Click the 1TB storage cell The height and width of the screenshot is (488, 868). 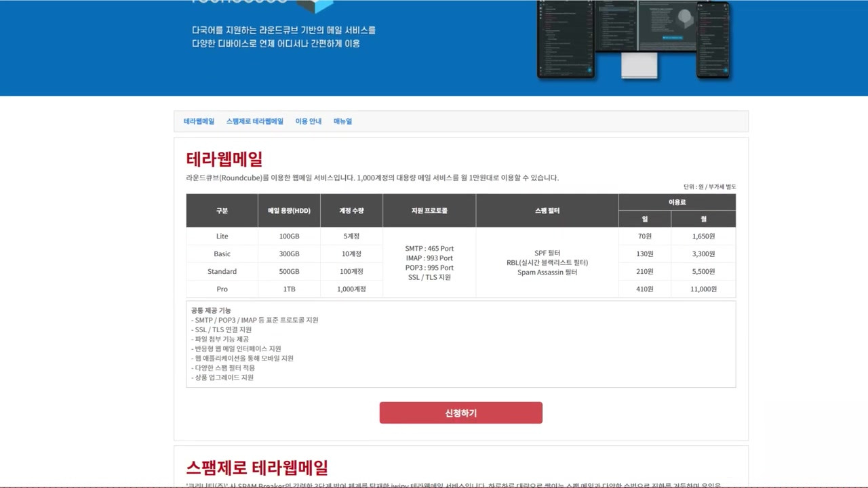click(x=290, y=289)
